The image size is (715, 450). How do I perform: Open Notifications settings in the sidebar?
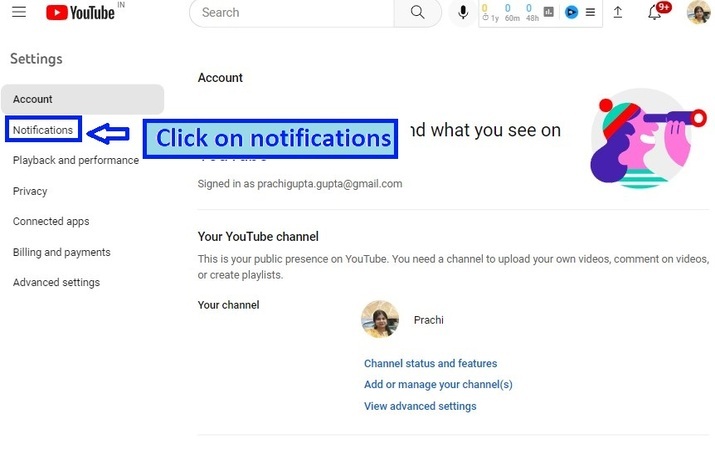[x=43, y=130]
